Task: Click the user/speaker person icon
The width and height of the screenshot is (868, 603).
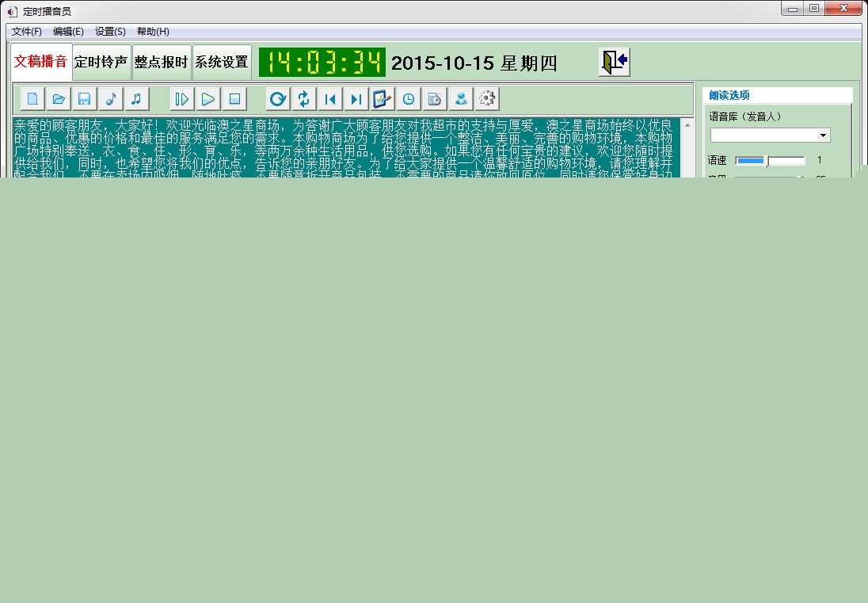Action: click(460, 99)
